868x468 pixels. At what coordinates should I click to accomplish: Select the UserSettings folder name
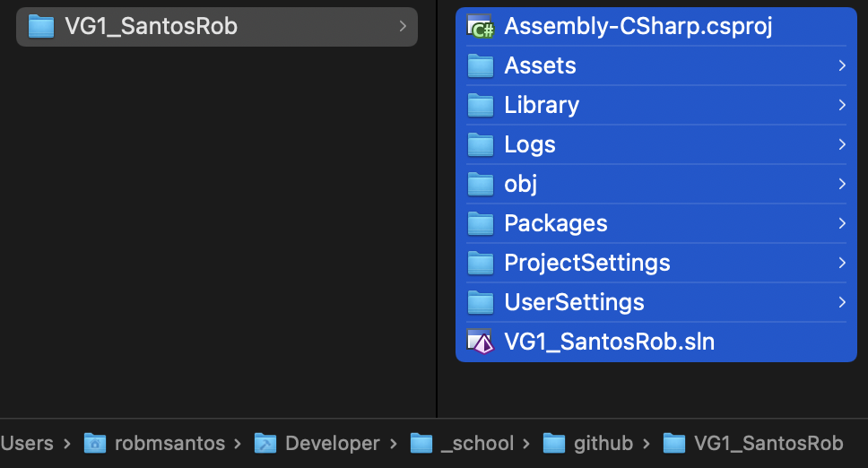[x=574, y=302]
